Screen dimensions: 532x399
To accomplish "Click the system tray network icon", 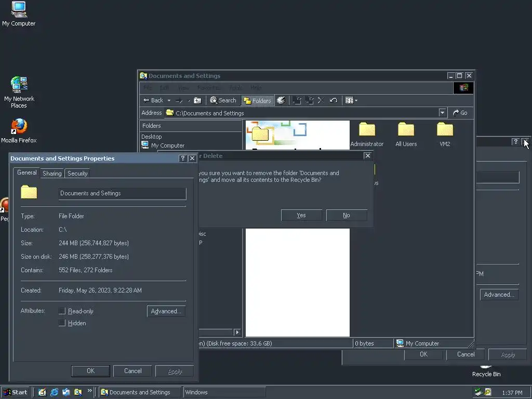I will point(478,392).
